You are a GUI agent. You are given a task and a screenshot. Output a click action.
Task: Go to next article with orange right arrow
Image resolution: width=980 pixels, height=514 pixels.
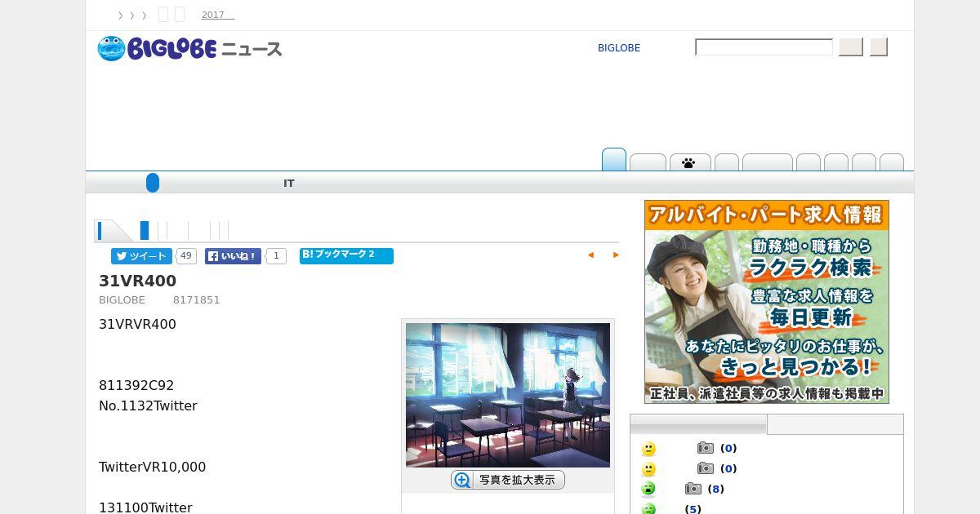(616, 255)
